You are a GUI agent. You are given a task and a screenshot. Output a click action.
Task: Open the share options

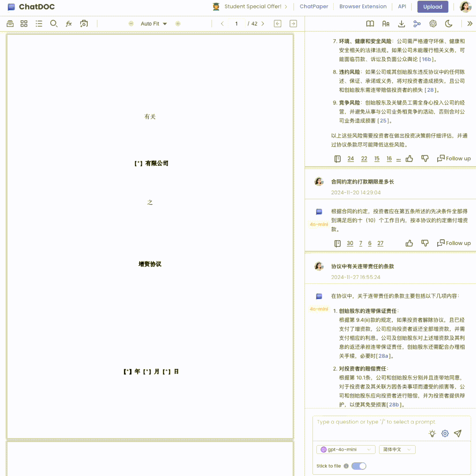click(417, 24)
